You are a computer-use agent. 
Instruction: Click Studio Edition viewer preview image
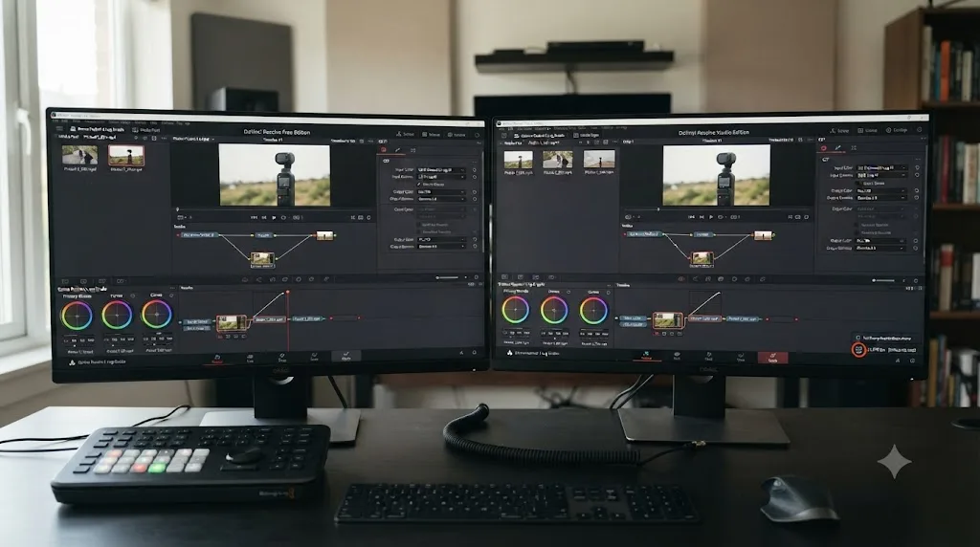pos(716,175)
